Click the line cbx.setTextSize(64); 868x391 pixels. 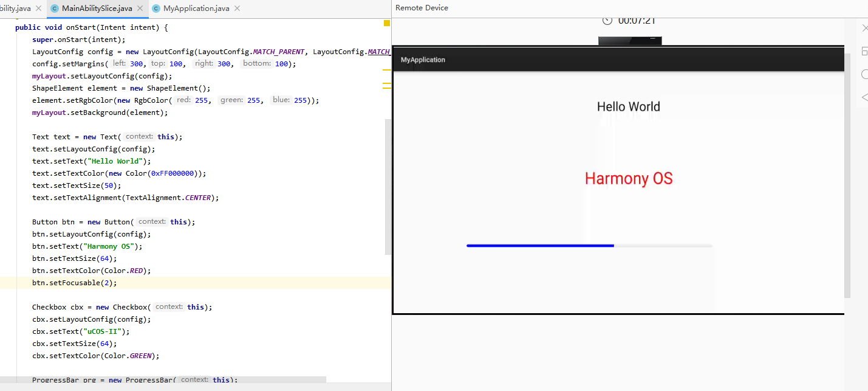[x=75, y=344]
